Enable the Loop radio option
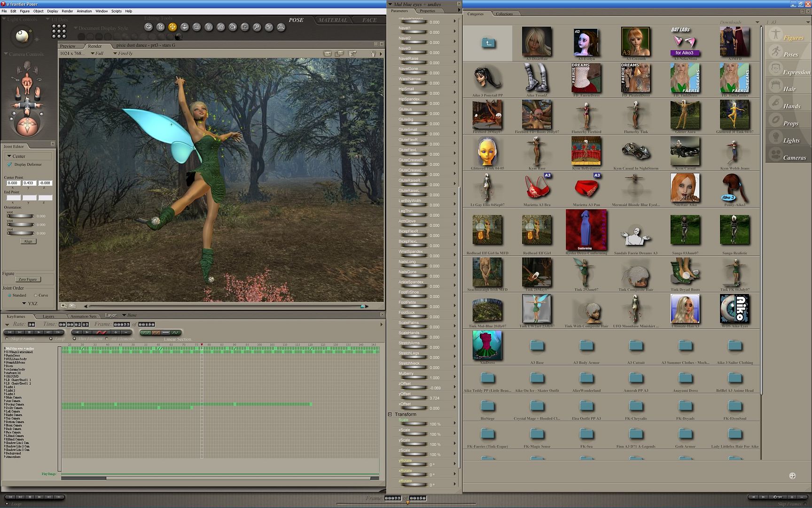The height and width of the screenshot is (508, 812). [x=51, y=339]
